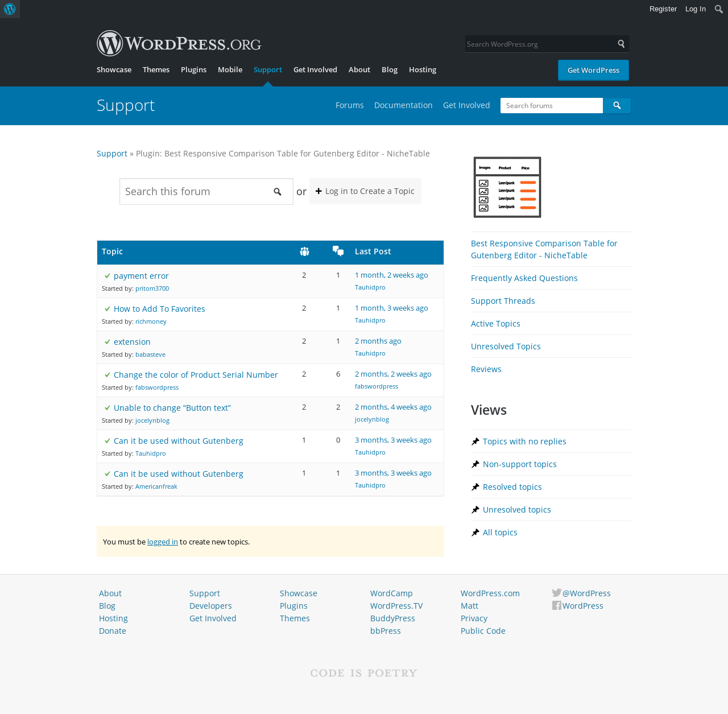Viewport: 728px width, 714px height.
Task: Open richmoney author profile
Action: coord(151,321)
